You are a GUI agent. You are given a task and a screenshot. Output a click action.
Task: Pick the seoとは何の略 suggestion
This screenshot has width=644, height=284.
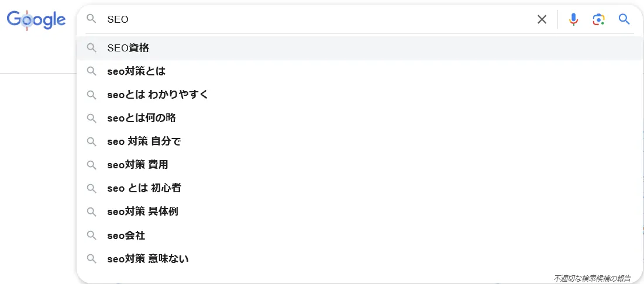[360, 118]
